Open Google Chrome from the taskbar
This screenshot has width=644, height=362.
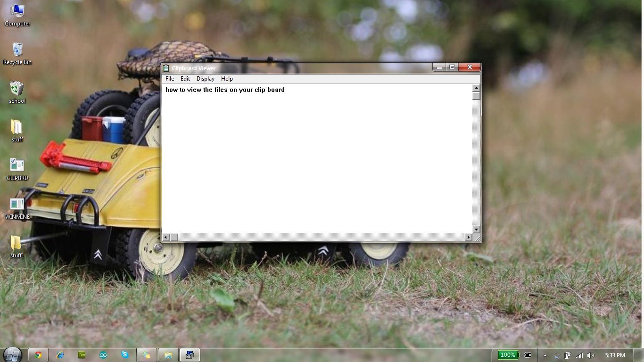tap(38, 355)
